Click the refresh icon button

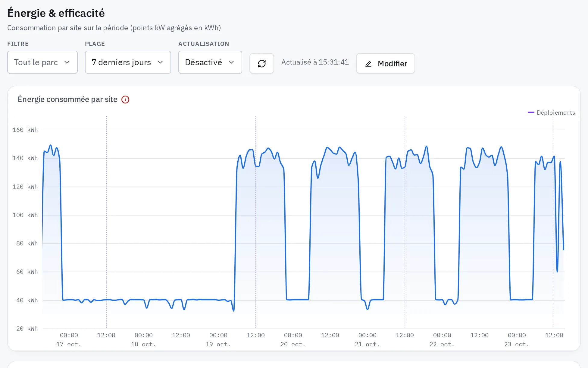tap(261, 63)
